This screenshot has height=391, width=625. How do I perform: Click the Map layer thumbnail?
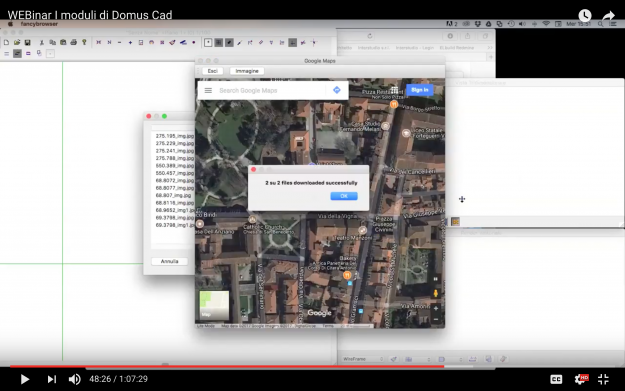[214, 305]
